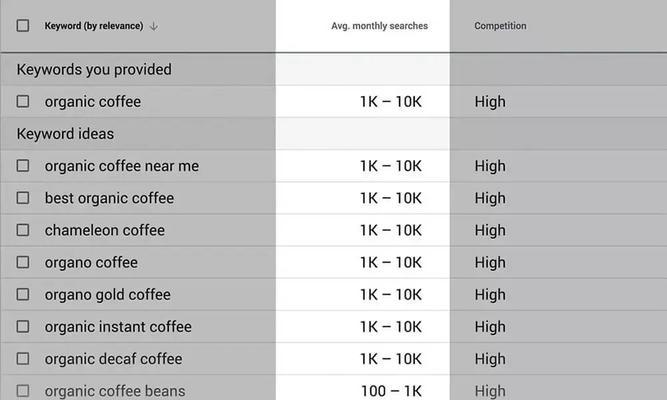This screenshot has height=400, width=667.
Task: Click the Keyword ideas section heading
Action: [65, 134]
